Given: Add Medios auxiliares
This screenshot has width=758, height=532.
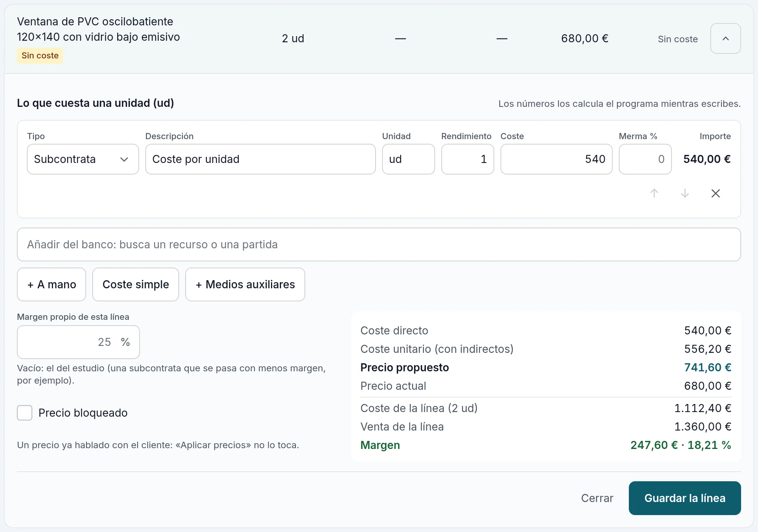Looking at the screenshot, I should (x=245, y=284).
